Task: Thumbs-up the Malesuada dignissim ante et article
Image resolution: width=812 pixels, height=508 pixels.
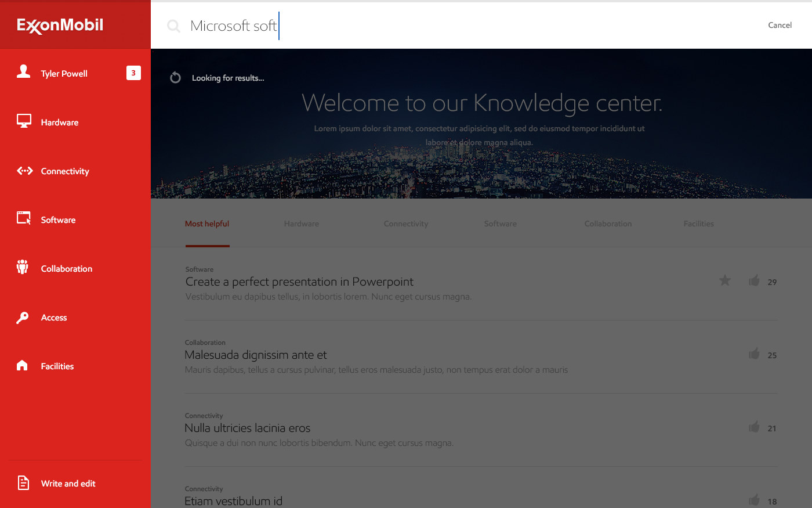Action: point(754,354)
